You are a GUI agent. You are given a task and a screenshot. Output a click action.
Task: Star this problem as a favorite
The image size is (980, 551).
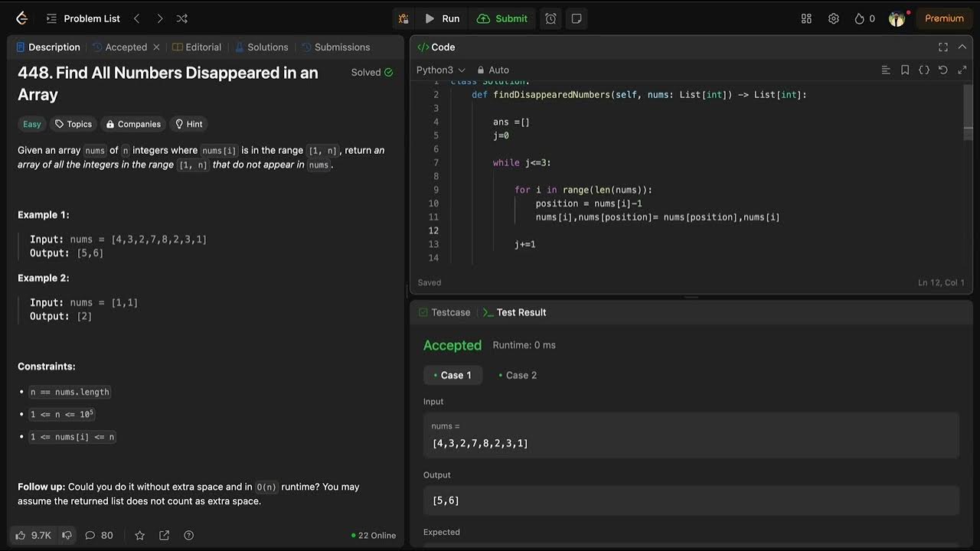tap(139, 535)
